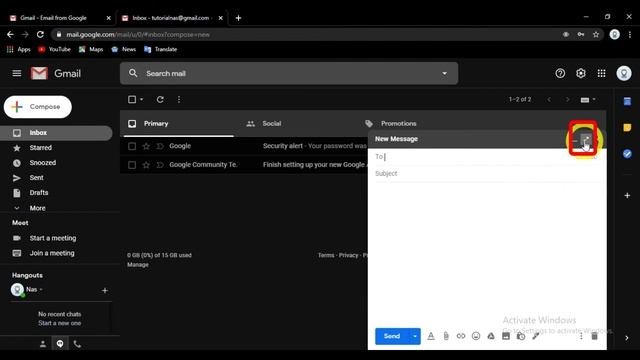Open Google Keep side panel icon
Screen dimensions: 640x360
tap(627, 128)
